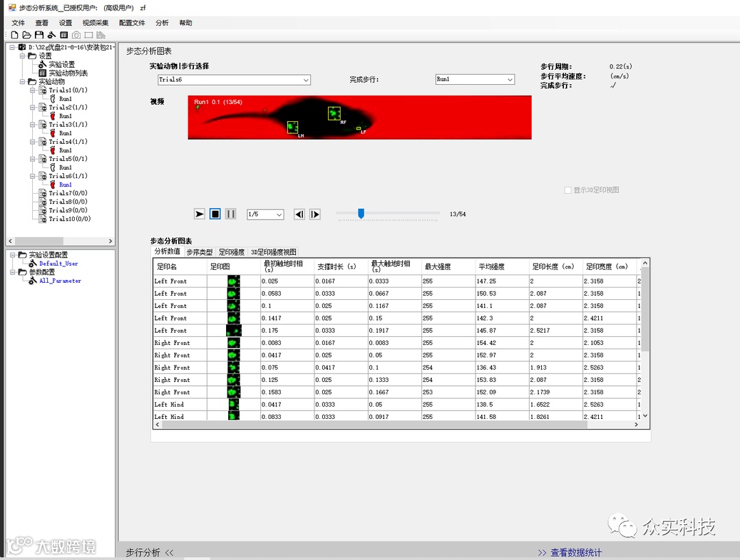Collapse the 实验设置配置 node
Image resolution: width=740 pixels, height=560 pixels.
(x=13, y=255)
